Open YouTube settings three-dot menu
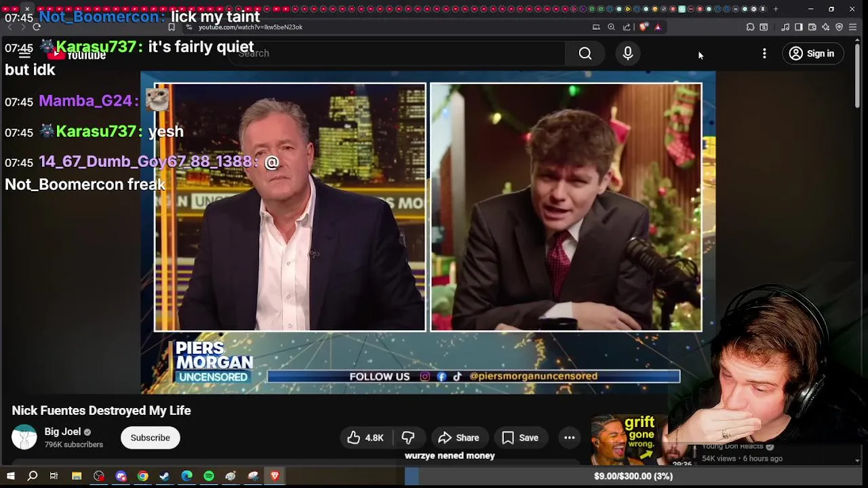 click(x=764, y=54)
